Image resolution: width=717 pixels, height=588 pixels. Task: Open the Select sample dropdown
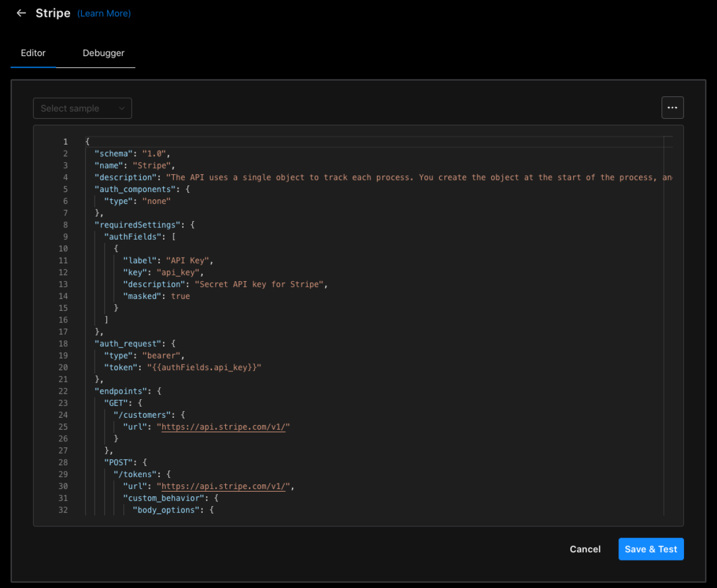pyautogui.click(x=82, y=108)
